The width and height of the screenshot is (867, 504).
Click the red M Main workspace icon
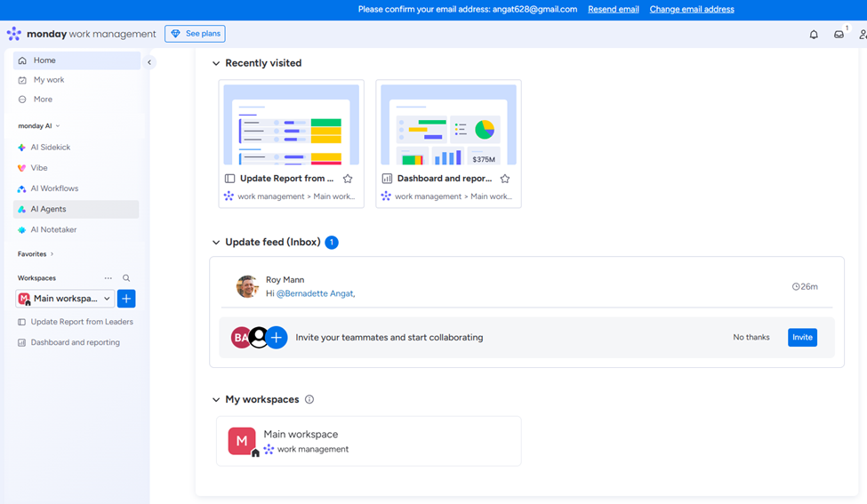pos(242,441)
